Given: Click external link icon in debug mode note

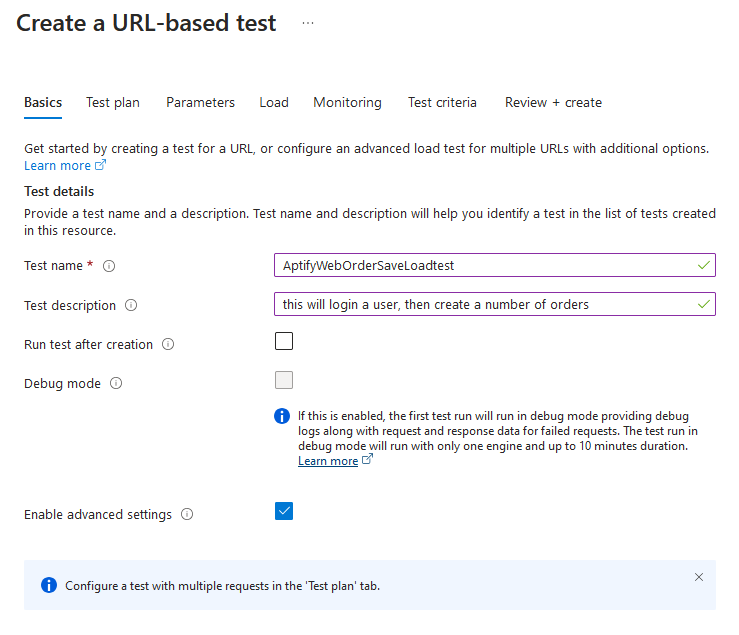Looking at the screenshot, I should tap(367, 459).
